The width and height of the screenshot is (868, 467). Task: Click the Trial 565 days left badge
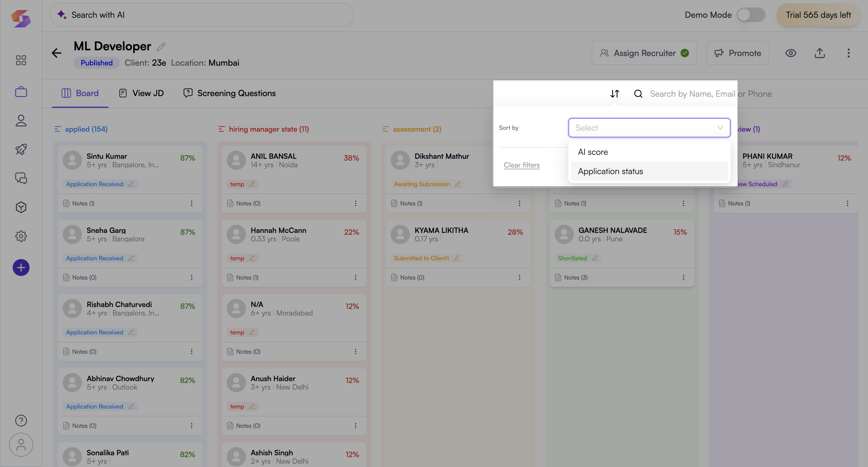point(818,15)
